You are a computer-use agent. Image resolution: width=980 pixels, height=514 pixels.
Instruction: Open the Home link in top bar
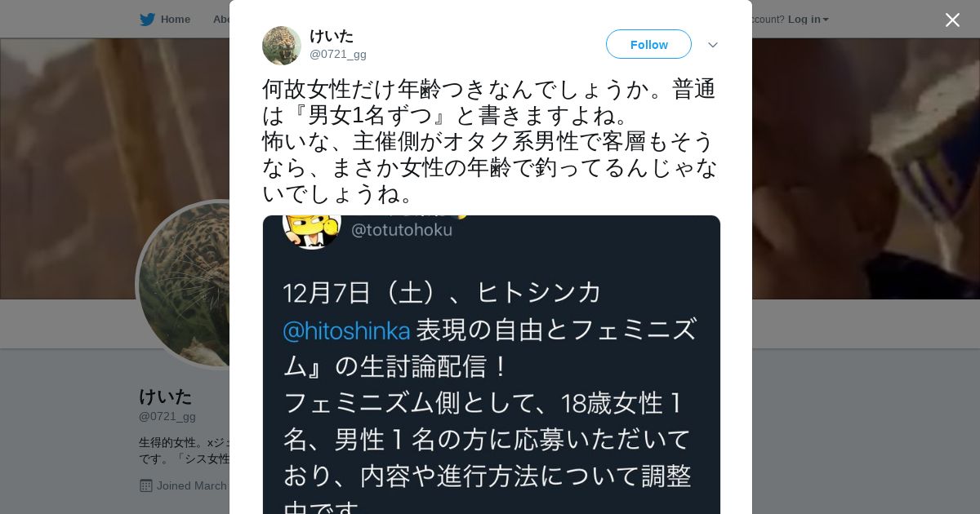(175, 19)
